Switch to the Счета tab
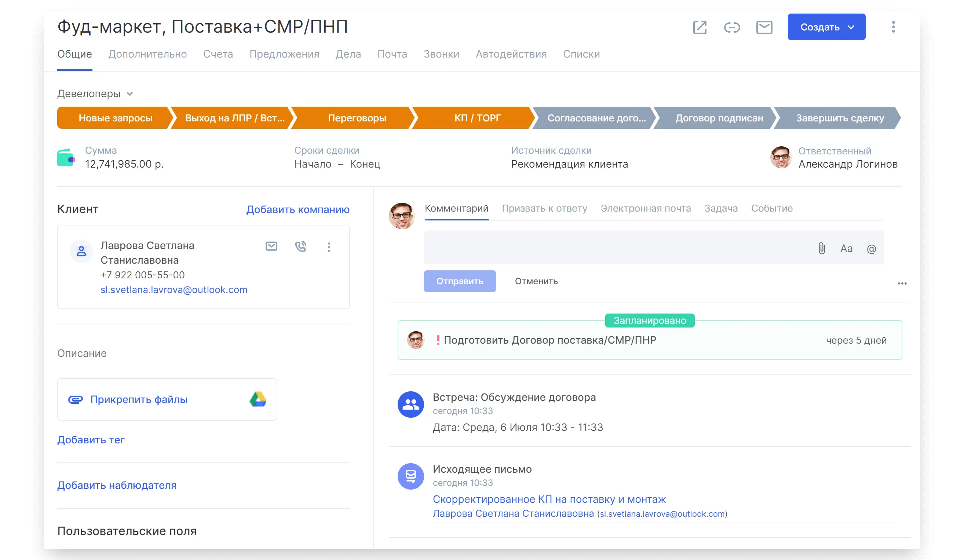The height and width of the screenshot is (560, 964). point(218,54)
